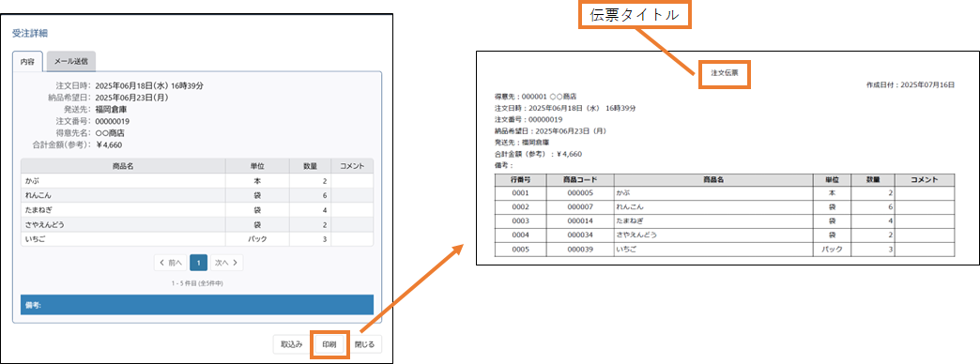
Task: Select the さやえんどう row in 受注詳細 table
Action: [x=197, y=225]
